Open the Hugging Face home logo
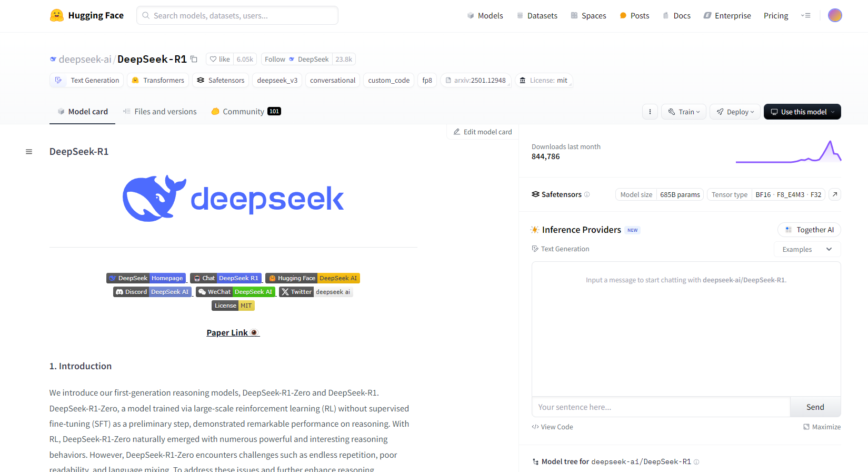The width and height of the screenshot is (868, 472). pos(87,15)
